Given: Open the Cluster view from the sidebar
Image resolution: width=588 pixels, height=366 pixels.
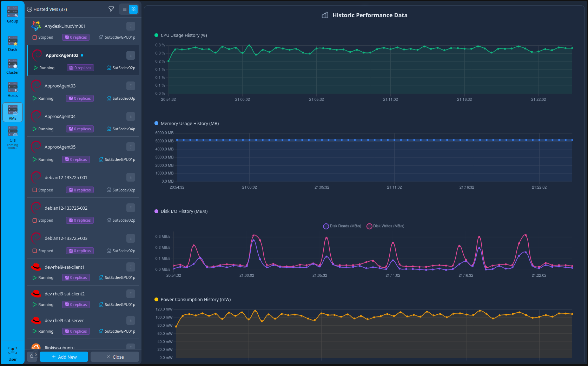Looking at the screenshot, I should pos(12,65).
